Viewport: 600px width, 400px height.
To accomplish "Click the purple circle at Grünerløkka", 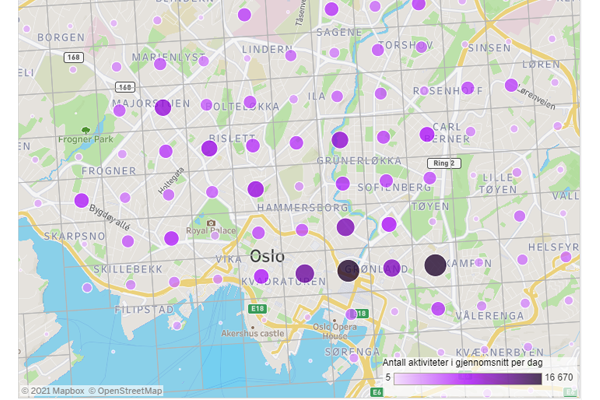I will pos(340,140).
